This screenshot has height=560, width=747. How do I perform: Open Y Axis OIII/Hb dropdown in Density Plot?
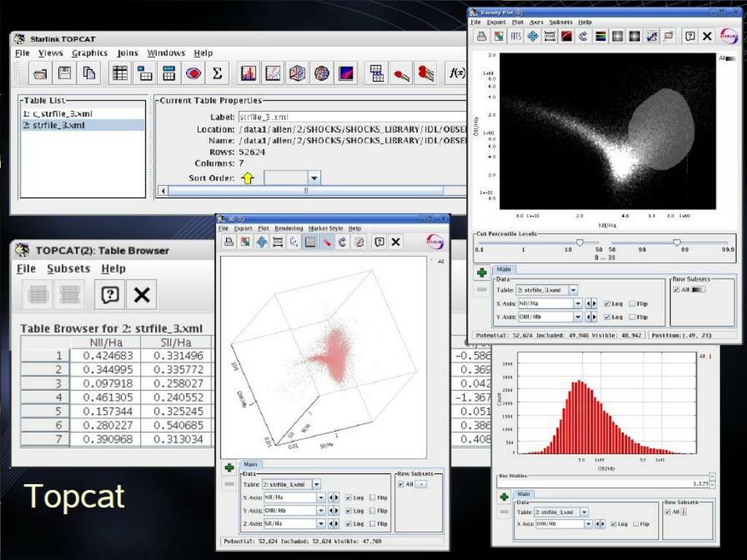point(578,316)
